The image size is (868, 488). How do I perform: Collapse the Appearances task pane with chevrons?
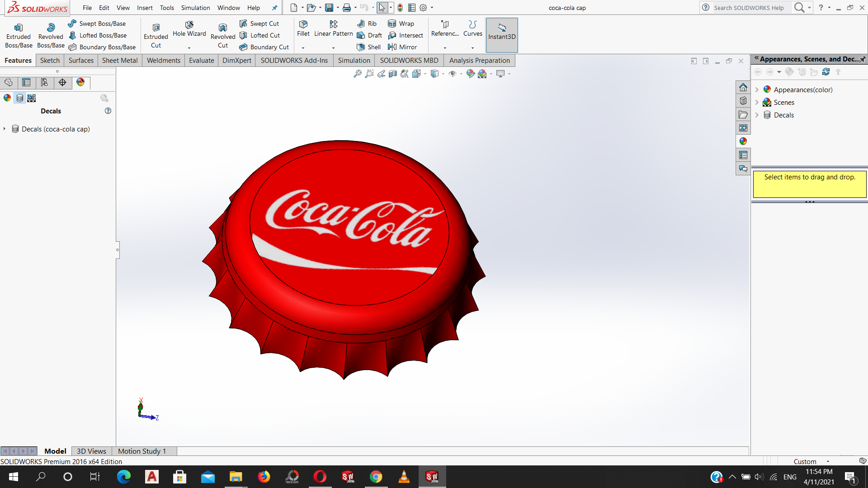click(x=756, y=58)
